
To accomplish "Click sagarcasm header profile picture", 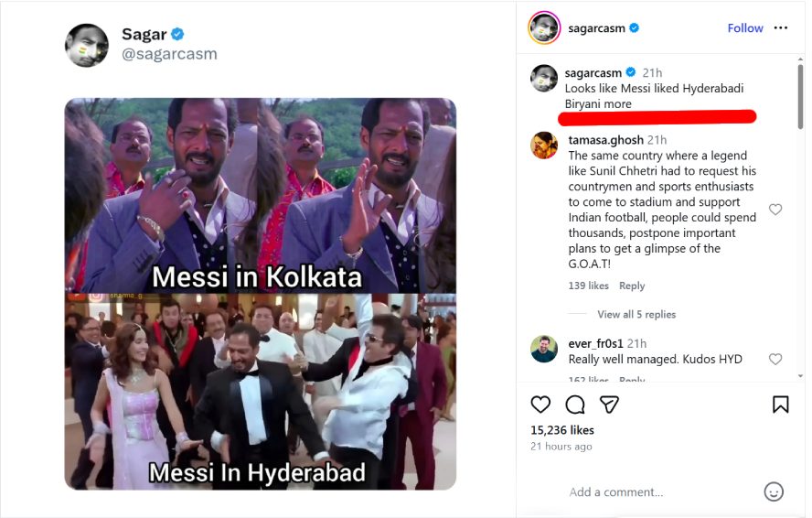I will 543,28.
